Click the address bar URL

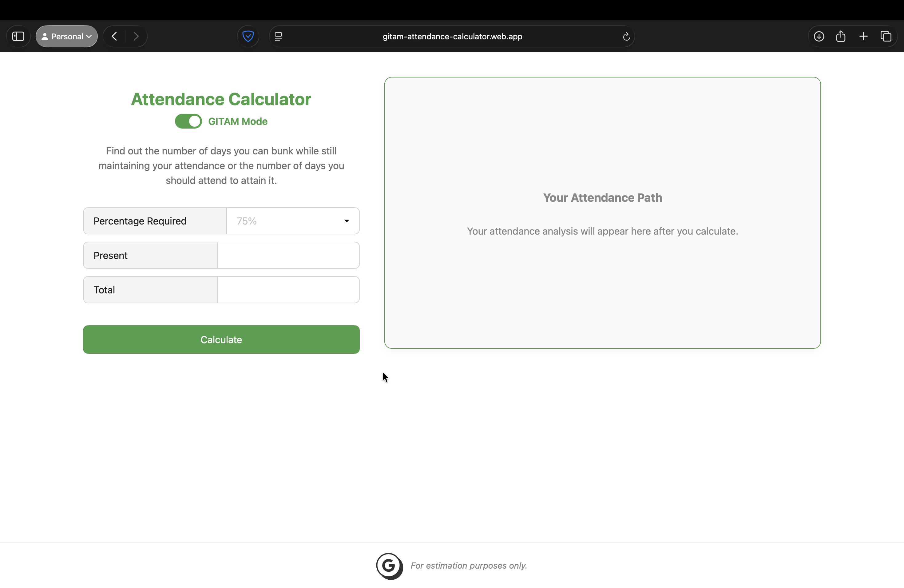coord(452,37)
